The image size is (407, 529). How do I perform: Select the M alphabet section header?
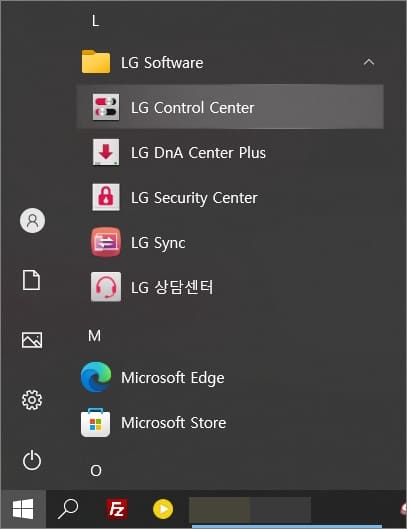94,336
